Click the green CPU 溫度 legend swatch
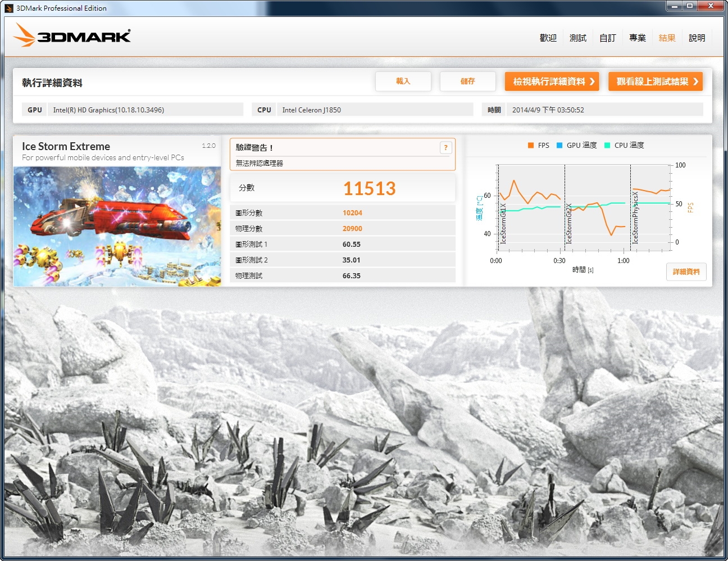Screen dimensions: 728x561 (607, 145)
